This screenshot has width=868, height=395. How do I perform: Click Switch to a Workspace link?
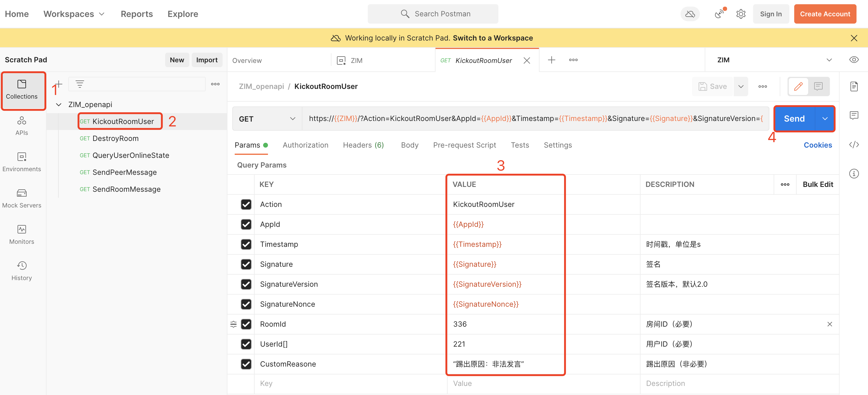(x=493, y=38)
